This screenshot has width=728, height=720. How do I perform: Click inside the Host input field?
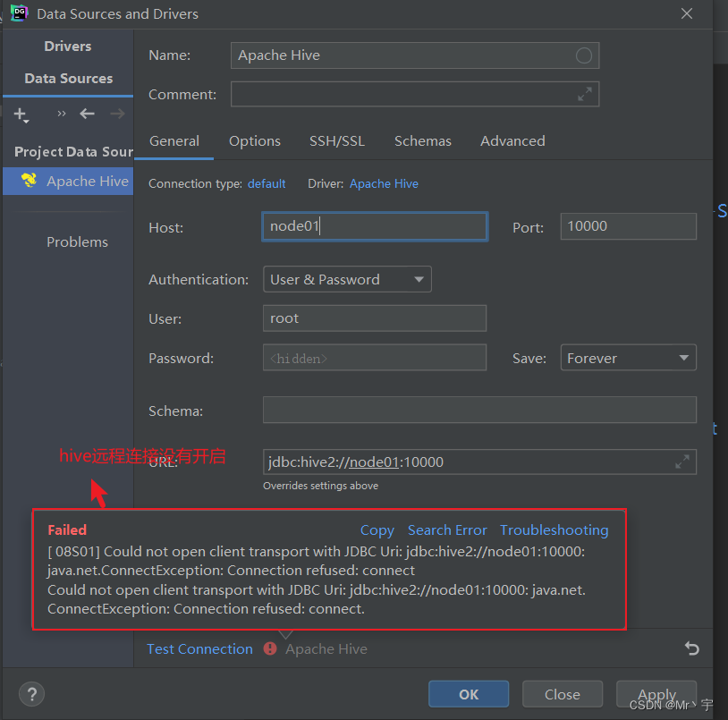pos(374,226)
